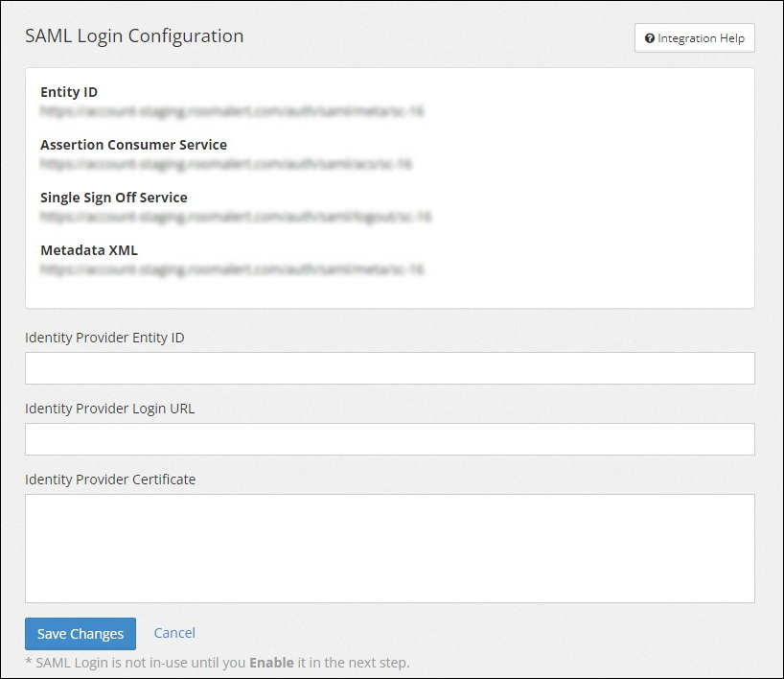Focus the Identity Provider Login URL field
The image size is (784, 679).
[x=389, y=439]
